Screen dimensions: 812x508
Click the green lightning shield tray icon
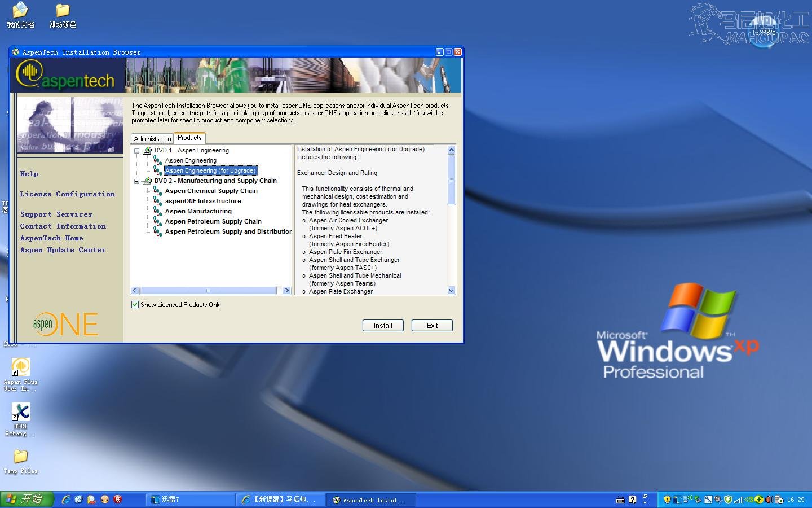(728, 500)
